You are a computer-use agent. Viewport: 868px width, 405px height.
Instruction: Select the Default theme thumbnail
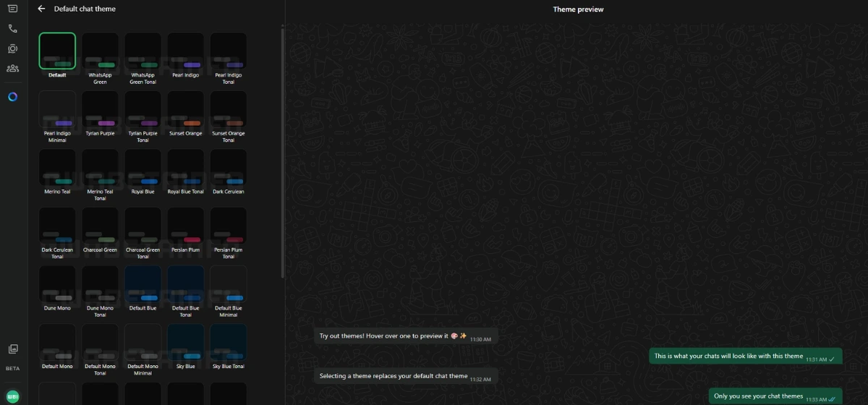pos(57,51)
